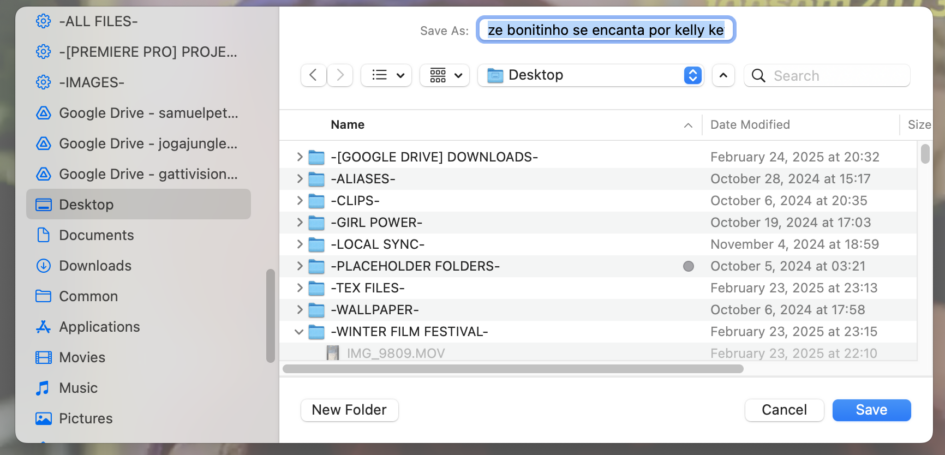The height and width of the screenshot is (455, 945).
Task: Open Google Drive - samuelpet… location
Action: click(x=134, y=113)
